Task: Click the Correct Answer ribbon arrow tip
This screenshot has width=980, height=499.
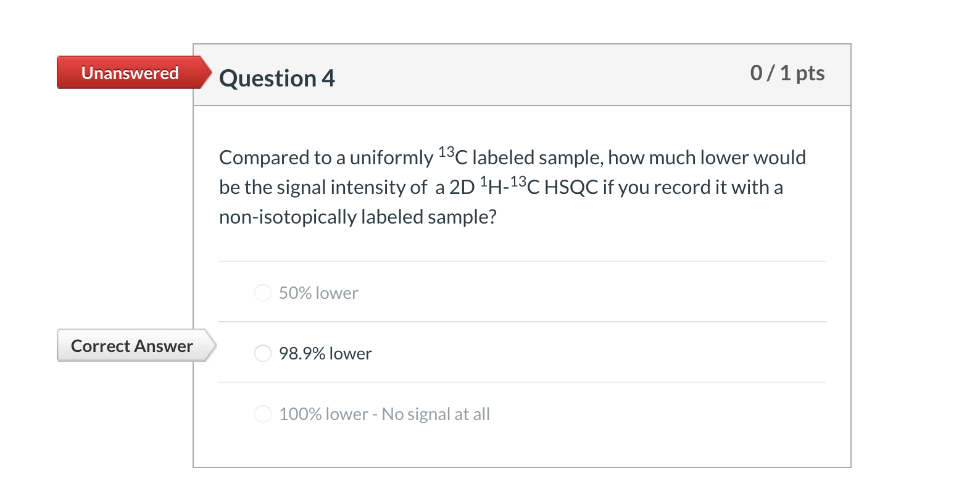Action: coord(212,346)
